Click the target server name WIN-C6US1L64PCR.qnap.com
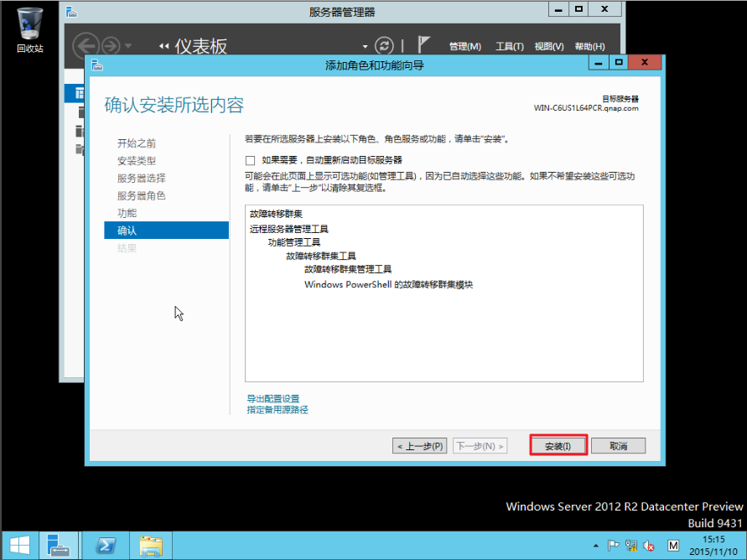 tap(586, 108)
